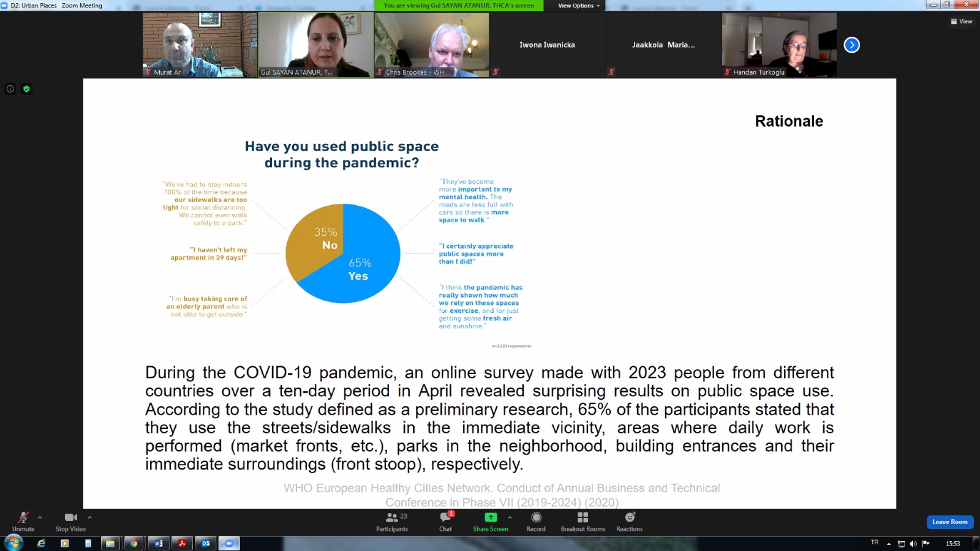Expand share screen options caret

[510, 517]
